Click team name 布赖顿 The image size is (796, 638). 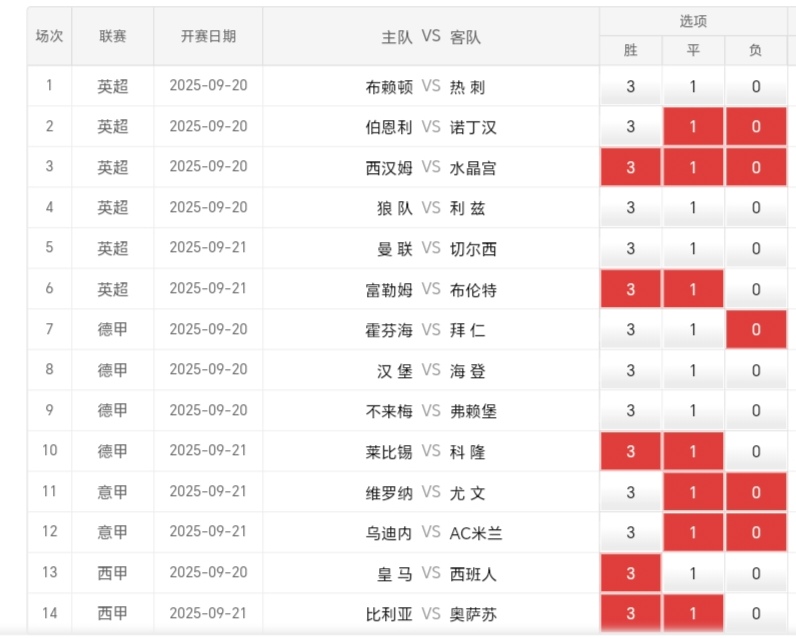[389, 87]
